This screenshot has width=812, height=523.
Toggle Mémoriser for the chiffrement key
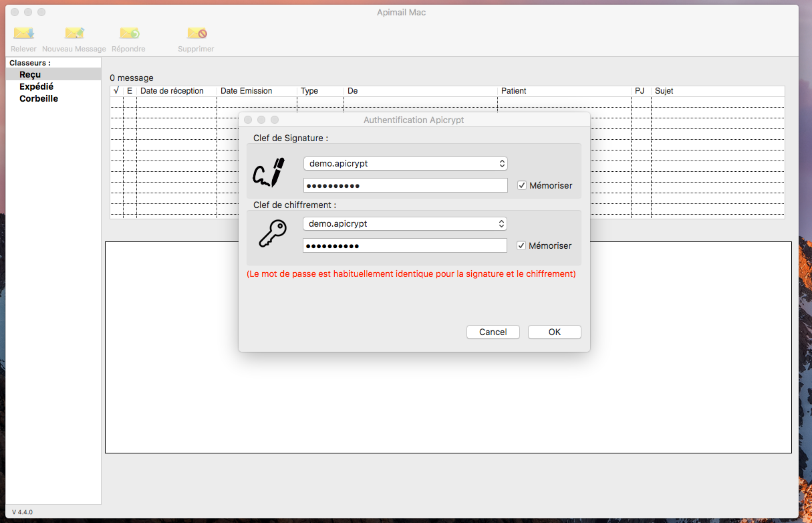pyautogui.click(x=522, y=245)
